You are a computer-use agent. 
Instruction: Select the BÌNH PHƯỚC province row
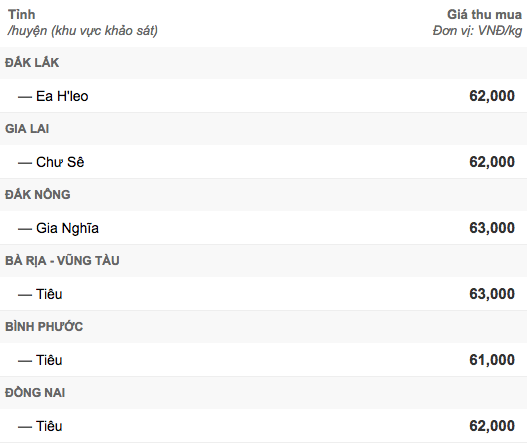coord(264,327)
